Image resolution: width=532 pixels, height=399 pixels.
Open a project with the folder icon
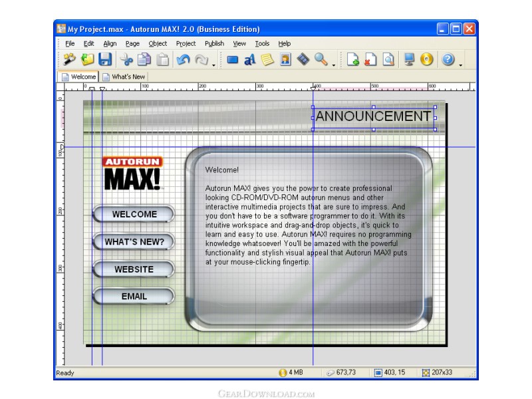click(x=87, y=60)
